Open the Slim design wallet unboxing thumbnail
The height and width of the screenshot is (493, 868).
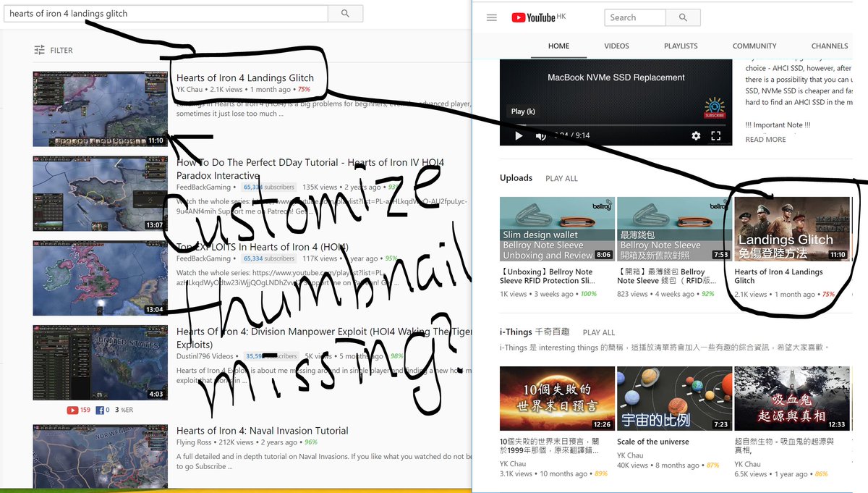(x=557, y=229)
